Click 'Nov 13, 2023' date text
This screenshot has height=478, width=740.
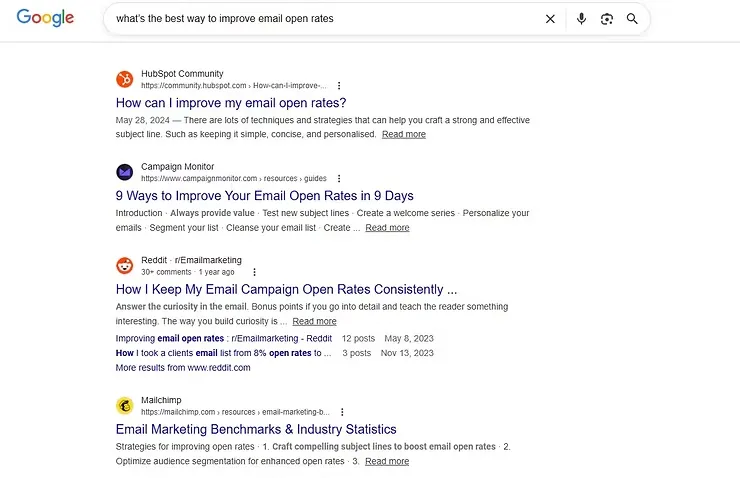[407, 353]
